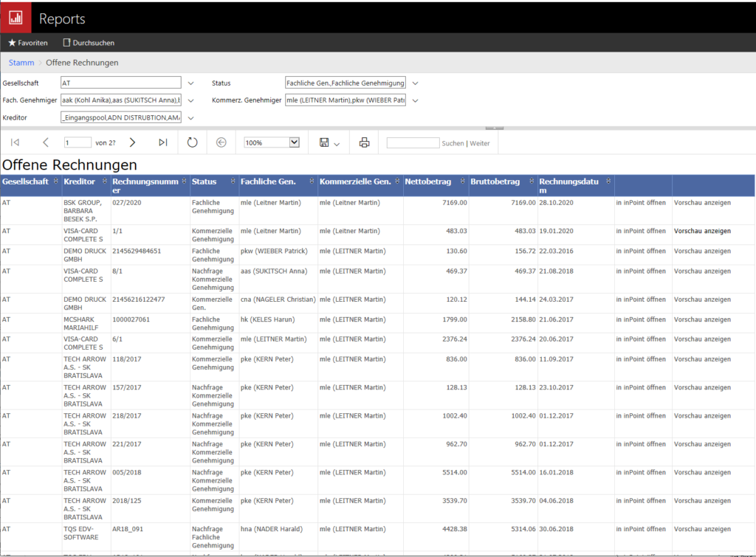Go to previous report page
This screenshot has height=557, width=756.
click(x=45, y=142)
